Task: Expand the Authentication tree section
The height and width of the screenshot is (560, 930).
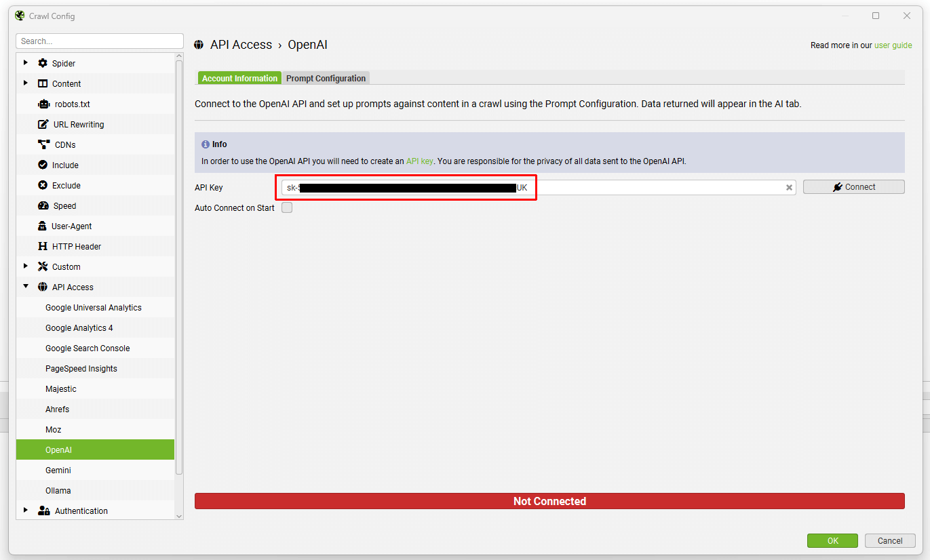Action: [26, 511]
